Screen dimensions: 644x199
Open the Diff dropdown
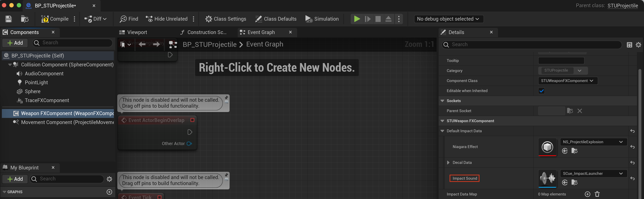point(95,19)
